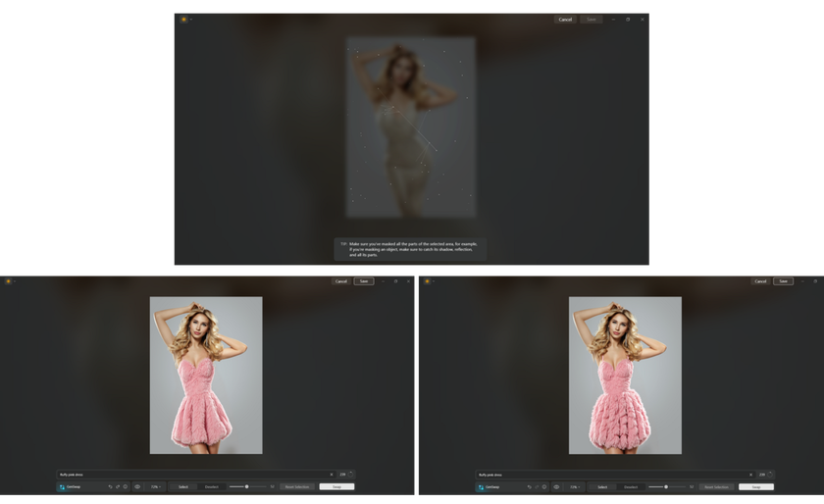Open logo dropdown arrow in bottom-right window
The height and width of the screenshot is (504, 824).
click(x=434, y=281)
